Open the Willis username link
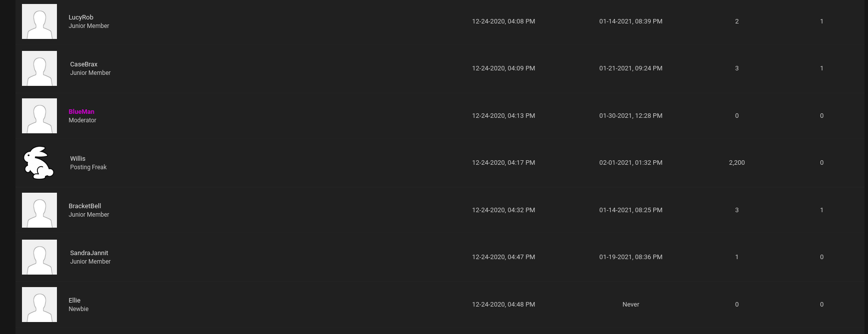 [x=77, y=158]
